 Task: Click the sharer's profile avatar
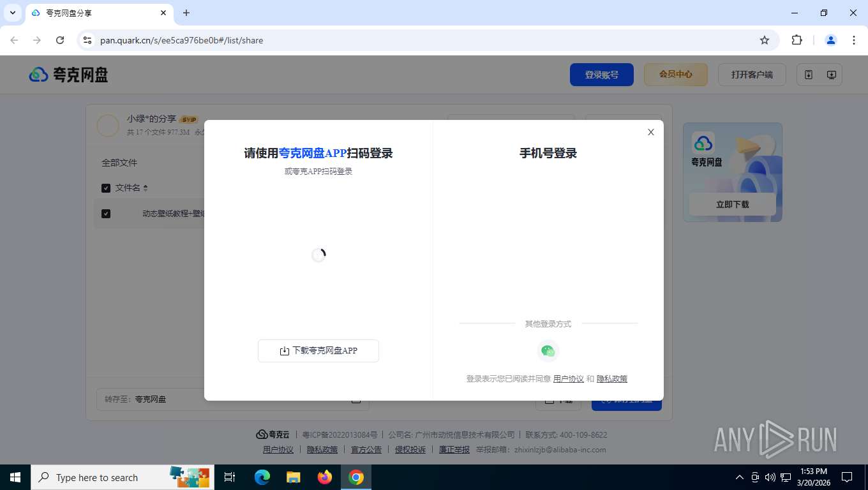click(x=108, y=126)
